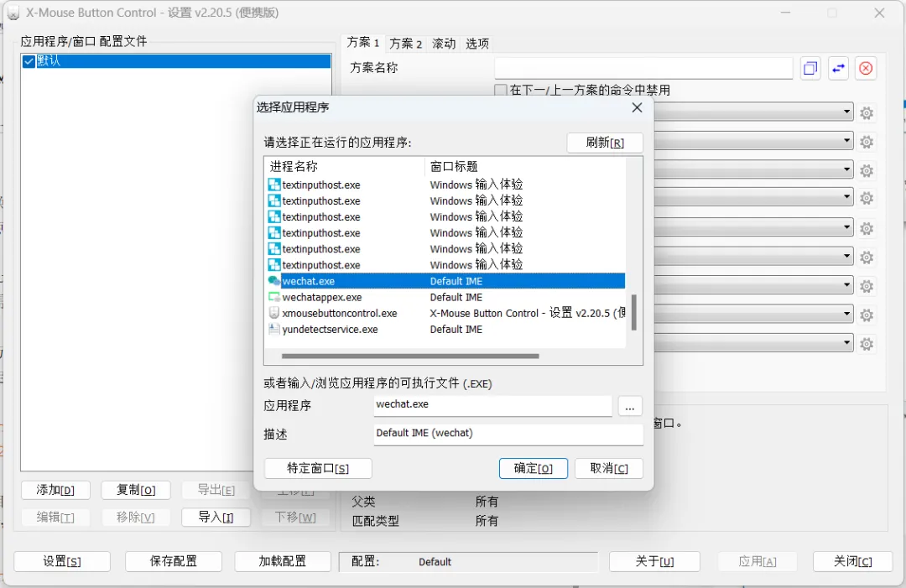This screenshot has width=906, height=588.
Task: Switch to the 方案 2 tab
Action: point(406,44)
